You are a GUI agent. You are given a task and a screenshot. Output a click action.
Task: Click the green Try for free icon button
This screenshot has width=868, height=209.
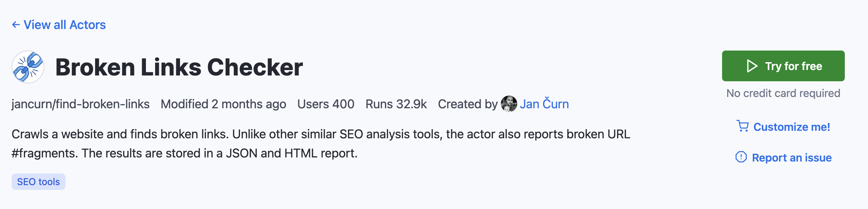click(783, 66)
